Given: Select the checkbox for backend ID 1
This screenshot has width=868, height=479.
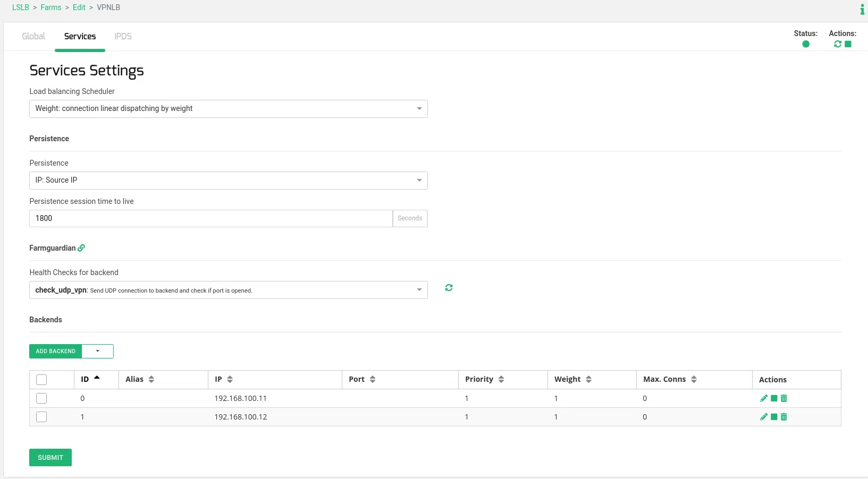Looking at the screenshot, I should 41,417.
